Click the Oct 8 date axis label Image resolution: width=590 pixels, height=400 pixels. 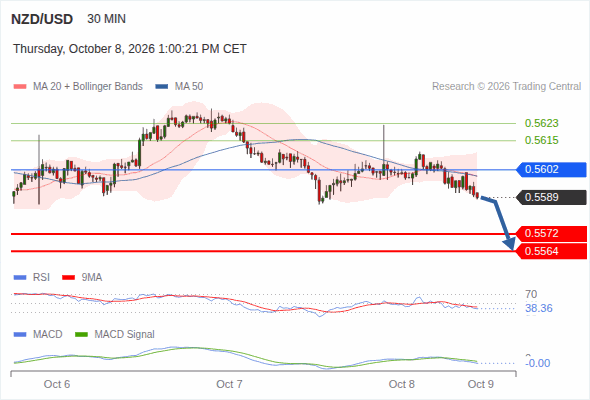point(401,384)
